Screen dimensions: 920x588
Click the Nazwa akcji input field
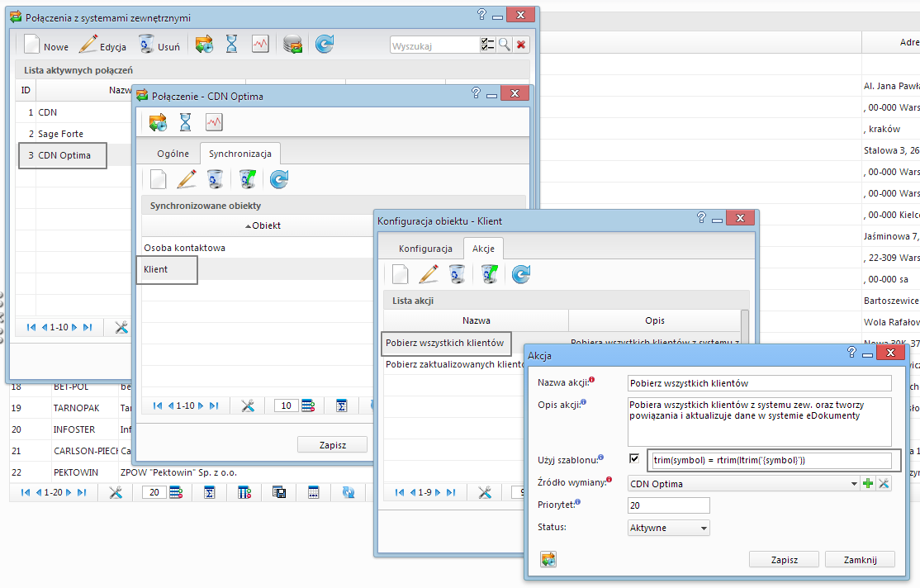pos(759,383)
